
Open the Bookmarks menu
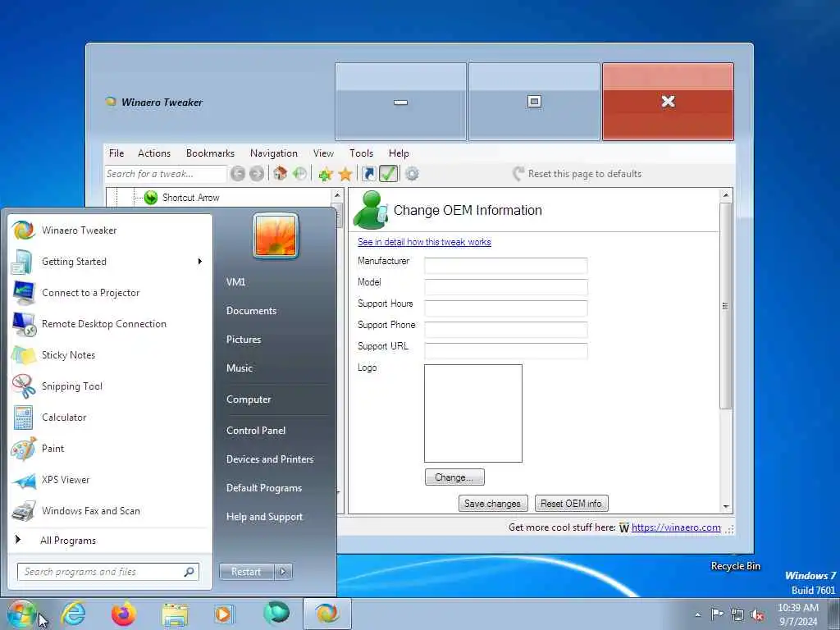click(210, 153)
